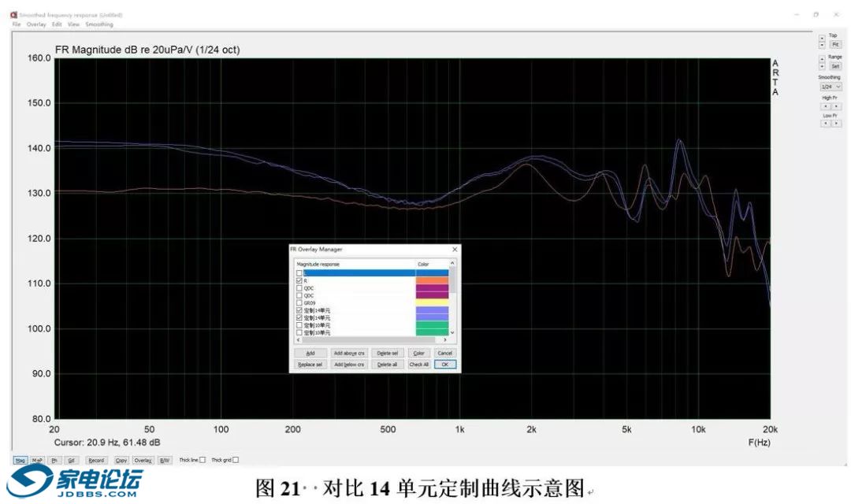Click the Low Fr right arrow
Image resolution: width=851 pixels, height=504 pixels.
835,124
